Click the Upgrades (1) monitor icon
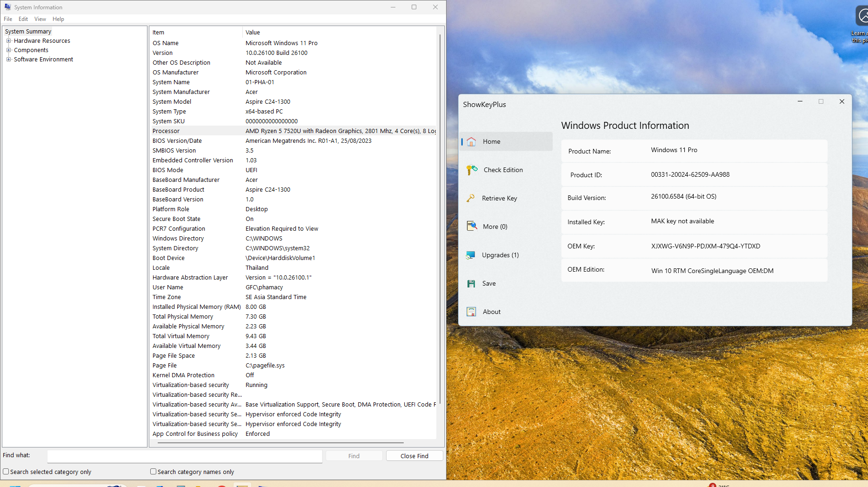Screen dimensions: 868x487 pos(471,255)
